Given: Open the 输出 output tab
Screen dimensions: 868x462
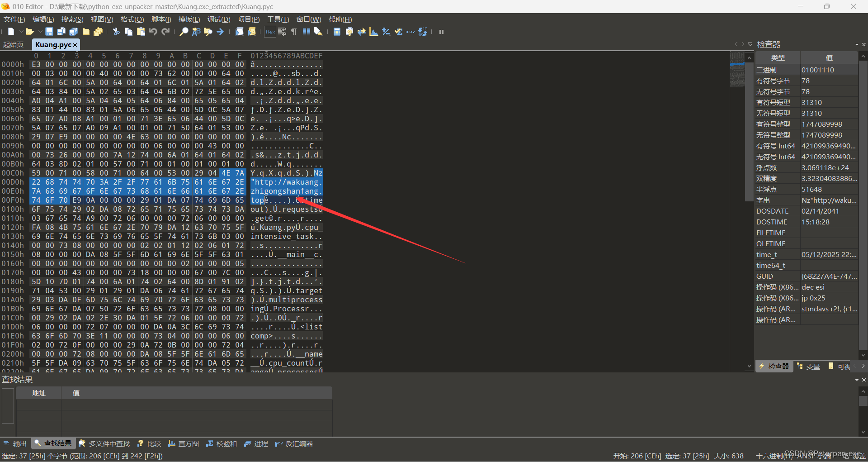Looking at the screenshot, I should (x=15, y=444).
